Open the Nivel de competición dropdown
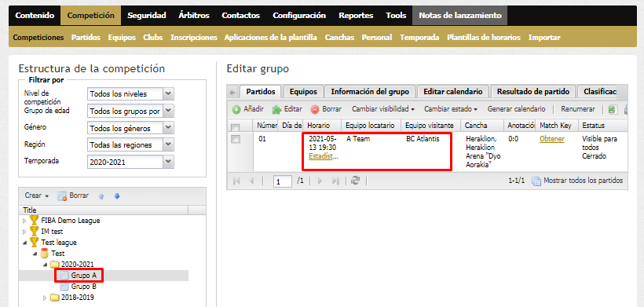The width and height of the screenshot is (644, 307). 168,94
